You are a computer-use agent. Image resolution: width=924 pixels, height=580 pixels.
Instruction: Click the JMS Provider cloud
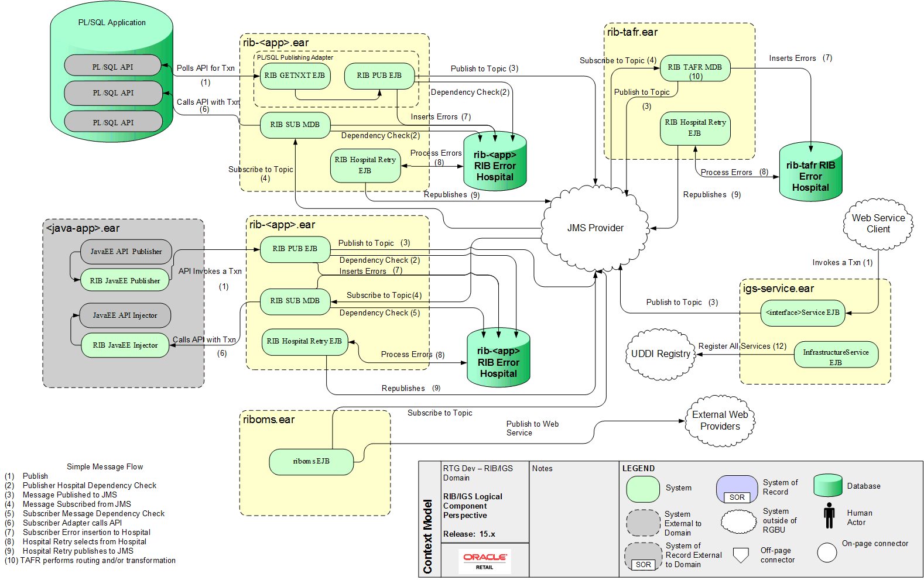(x=595, y=228)
